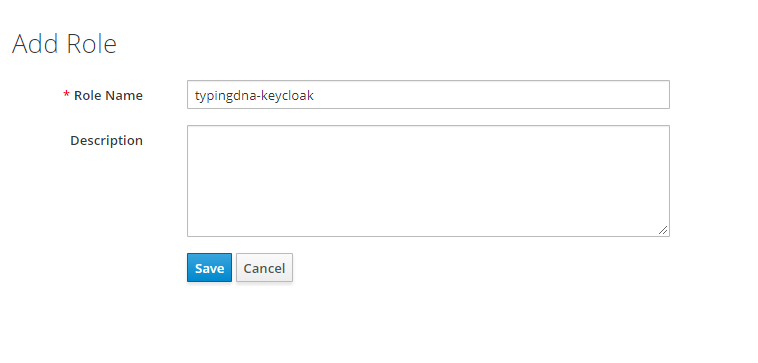
Task: Activate the Role Name text box
Action: click(x=428, y=95)
